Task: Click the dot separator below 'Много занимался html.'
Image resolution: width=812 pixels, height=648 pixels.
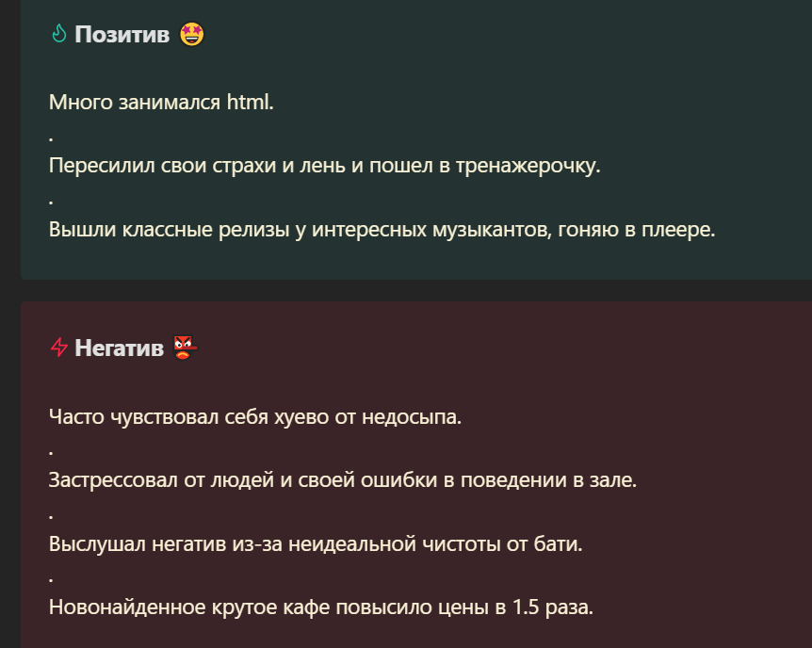Action: [51, 138]
